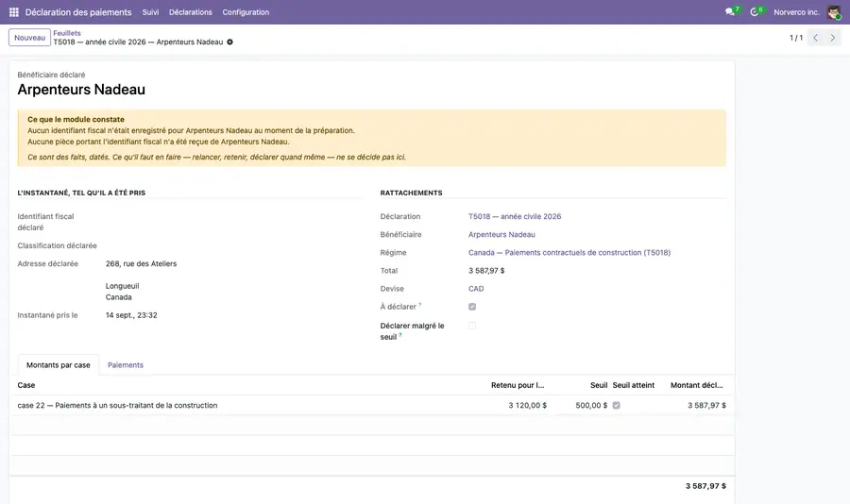This screenshot has width=850, height=504.
Task: Sort by the Case column header
Action: (26, 385)
